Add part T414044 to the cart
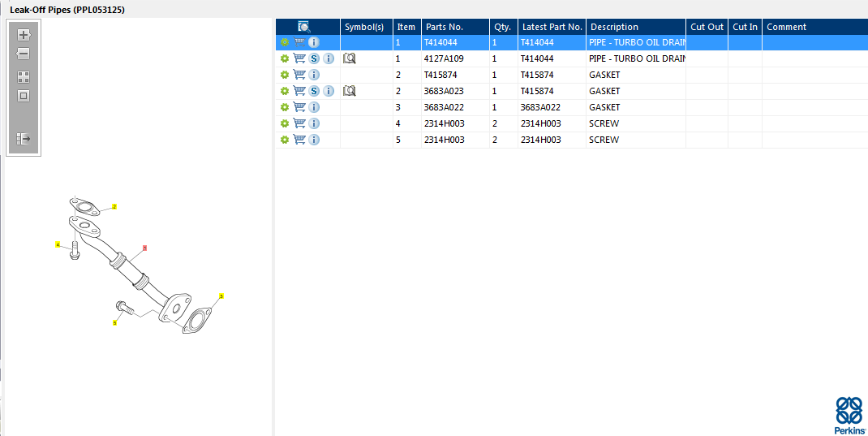Viewport: 868px width, 436px height. coord(299,42)
